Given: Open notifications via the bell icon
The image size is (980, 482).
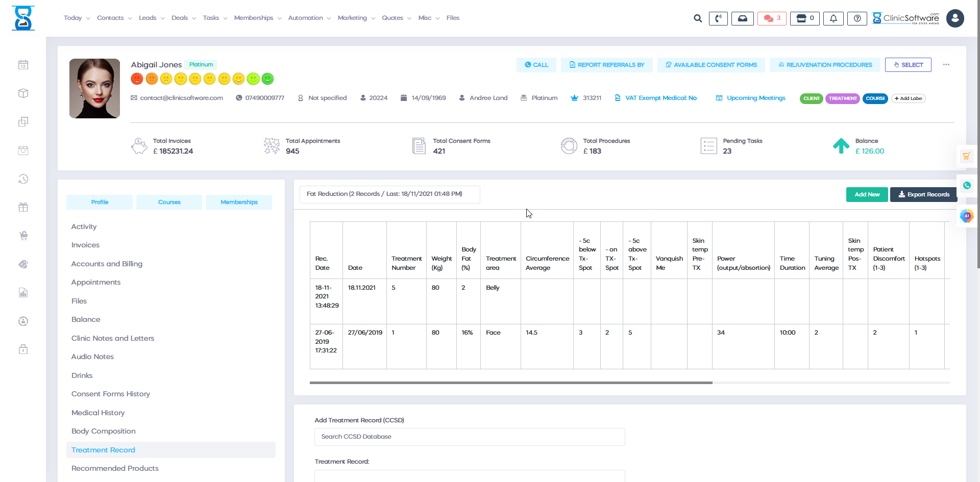Looking at the screenshot, I should [x=833, y=18].
